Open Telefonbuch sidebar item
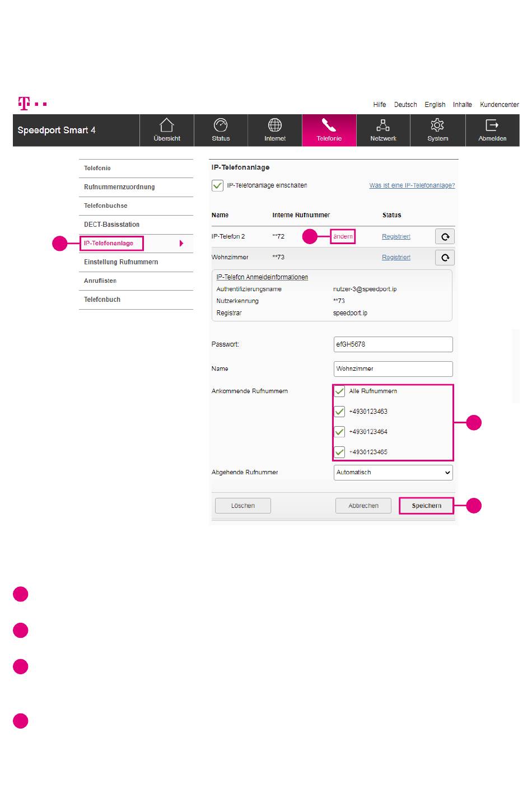Image resolution: width=532 pixels, height=798 pixels. [136, 300]
